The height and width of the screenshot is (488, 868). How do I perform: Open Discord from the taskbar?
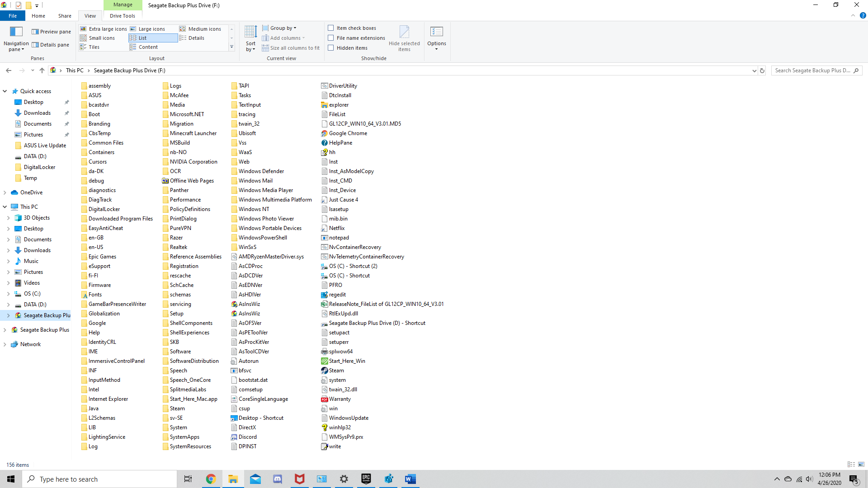tap(278, 479)
